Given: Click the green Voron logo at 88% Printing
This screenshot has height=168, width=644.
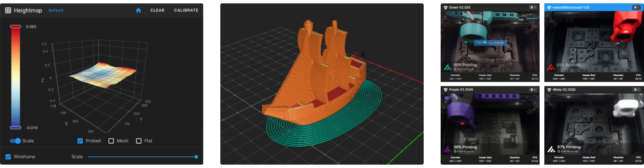Looking at the screenshot, I should 447,67.
